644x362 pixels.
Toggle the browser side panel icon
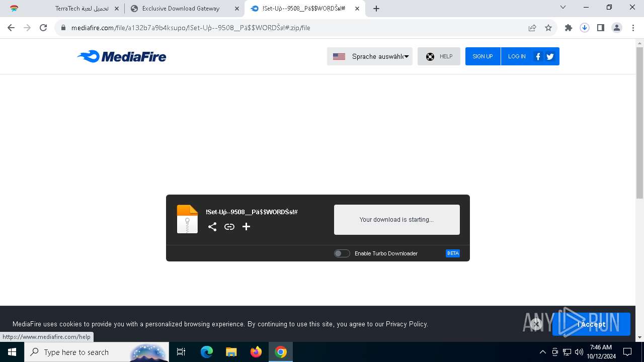coord(601,28)
